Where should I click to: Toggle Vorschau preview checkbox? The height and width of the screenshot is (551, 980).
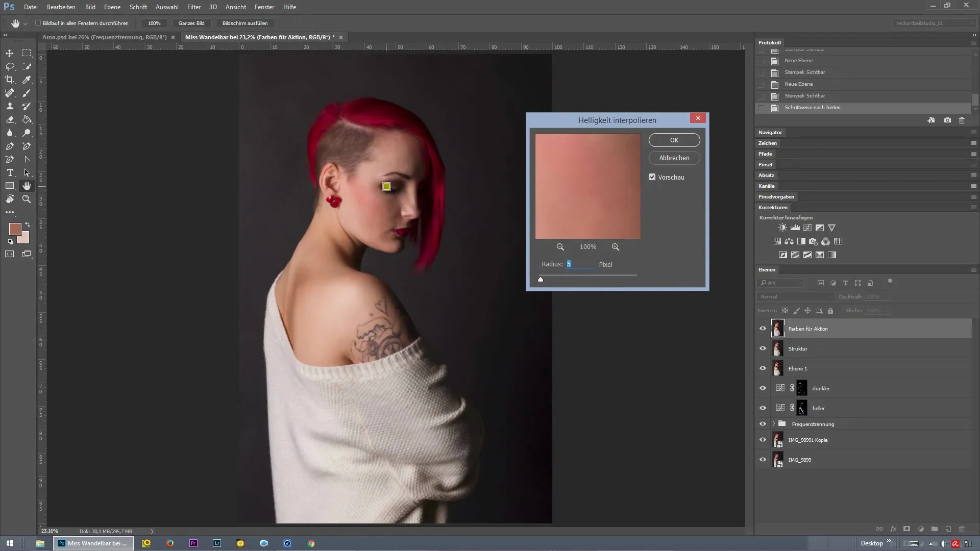(652, 177)
